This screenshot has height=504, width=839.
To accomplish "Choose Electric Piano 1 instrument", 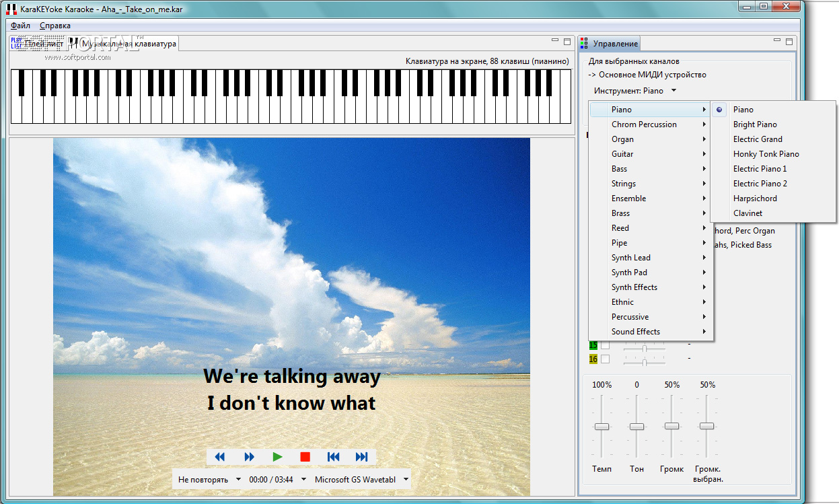I will tap(772, 169).
